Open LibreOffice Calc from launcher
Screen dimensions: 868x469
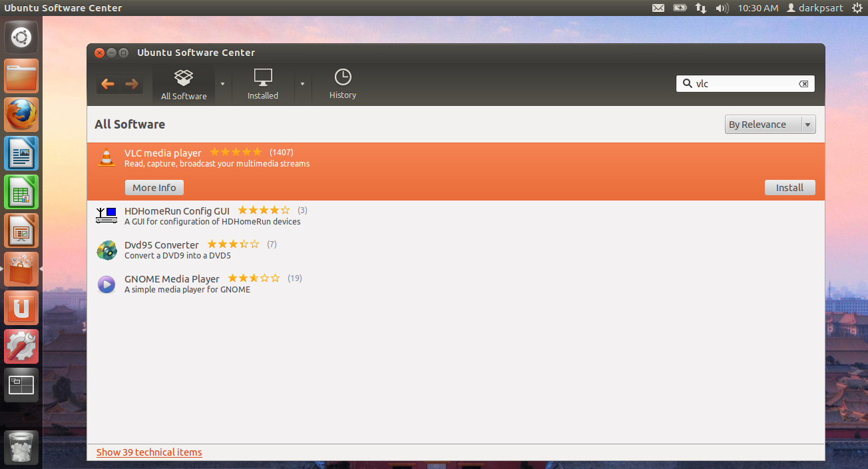coord(21,192)
